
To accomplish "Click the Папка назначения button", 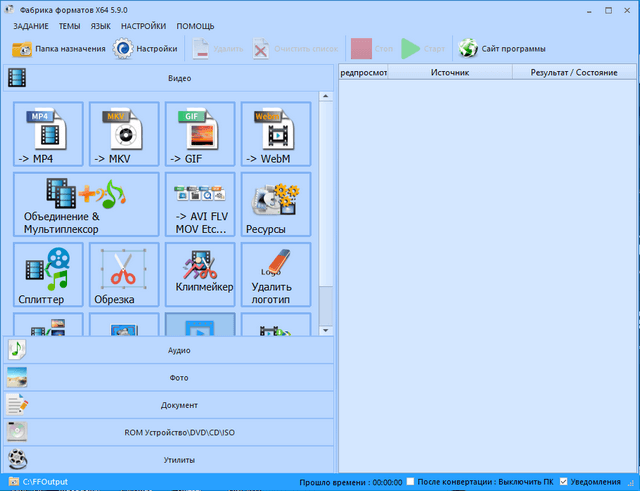I will 58,48.
